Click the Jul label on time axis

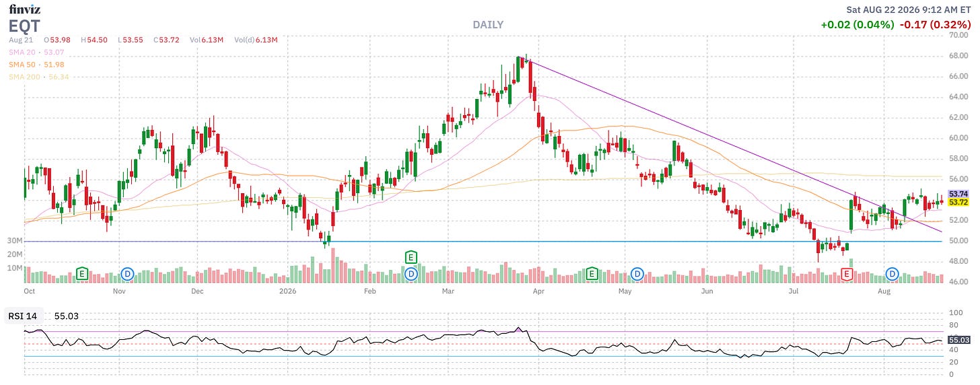[x=794, y=291]
